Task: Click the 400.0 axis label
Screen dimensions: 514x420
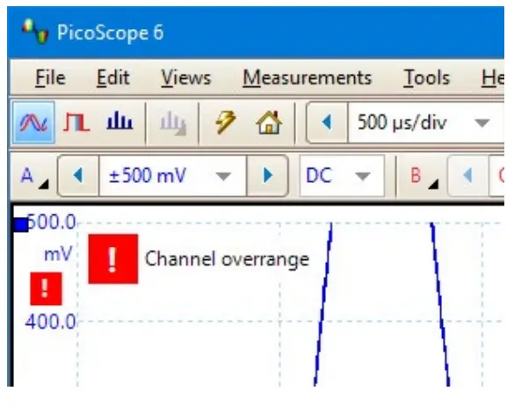Action: tap(50, 322)
